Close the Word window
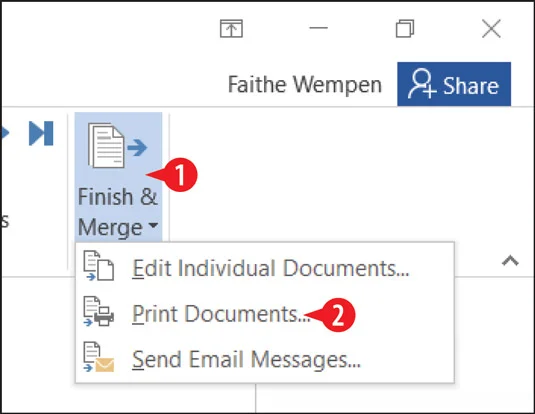This screenshot has height=414, width=535. [x=491, y=28]
